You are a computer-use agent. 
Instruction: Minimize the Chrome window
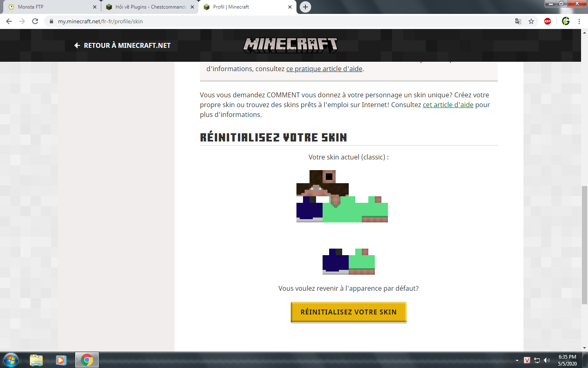click(x=550, y=4)
